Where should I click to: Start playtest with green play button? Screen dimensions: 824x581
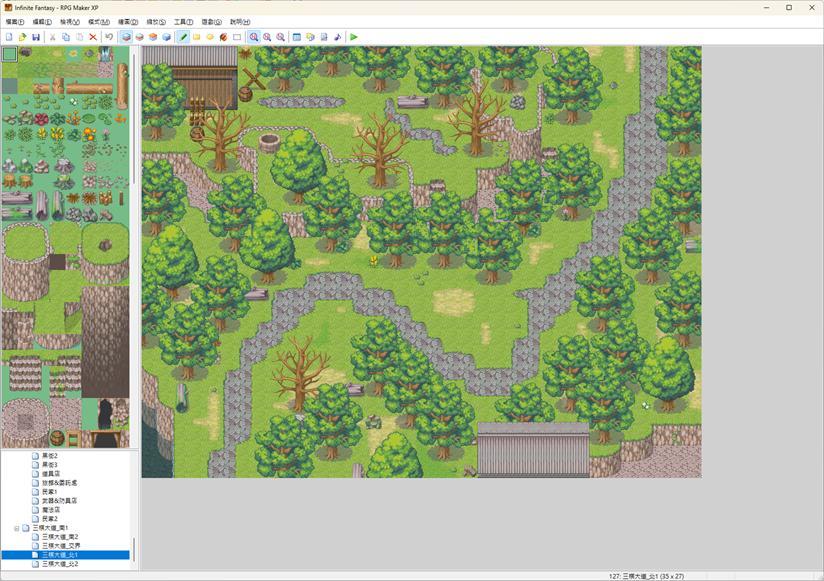(354, 37)
